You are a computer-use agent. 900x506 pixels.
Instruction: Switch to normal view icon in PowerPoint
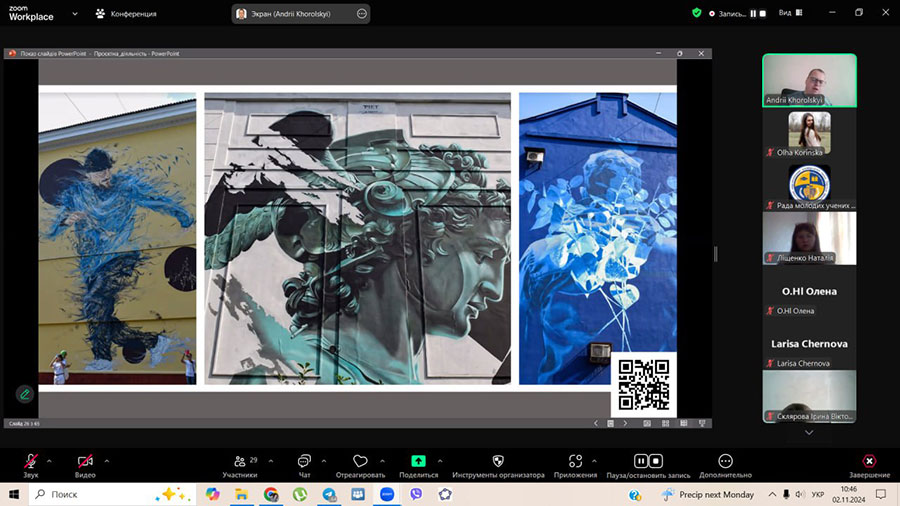[x=647, y=423]
